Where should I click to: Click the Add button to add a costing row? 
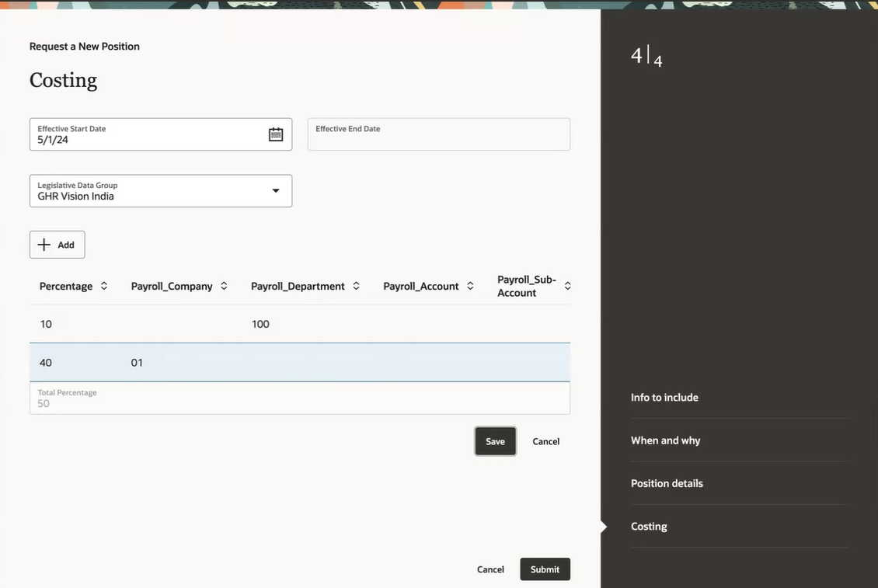point(57,245)
